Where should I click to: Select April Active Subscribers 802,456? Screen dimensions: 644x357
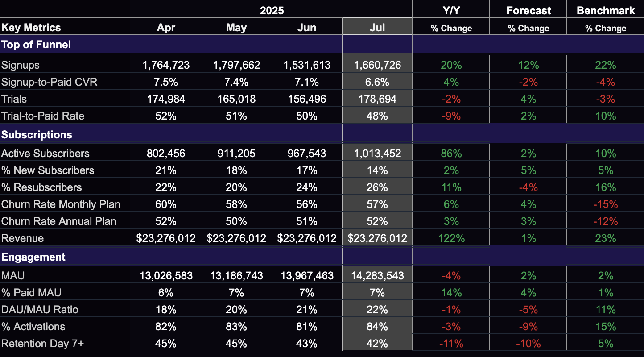pos(166,154)
